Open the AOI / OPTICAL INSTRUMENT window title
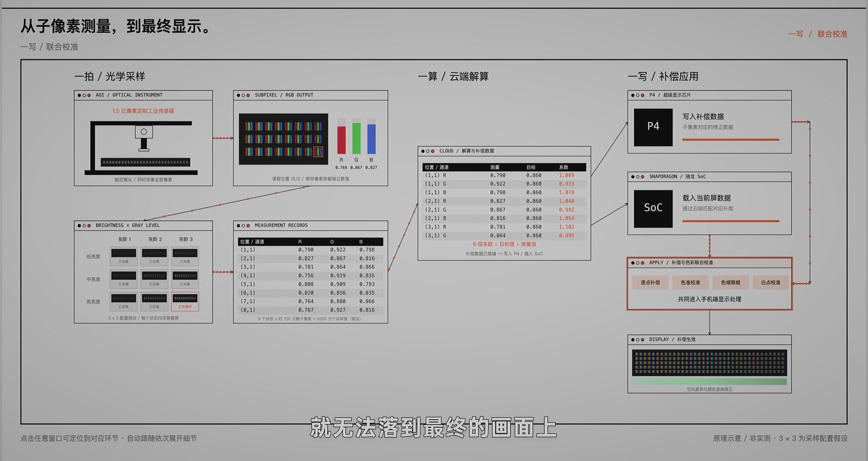Screen dimensions: 868x461 tap(129, 95)
